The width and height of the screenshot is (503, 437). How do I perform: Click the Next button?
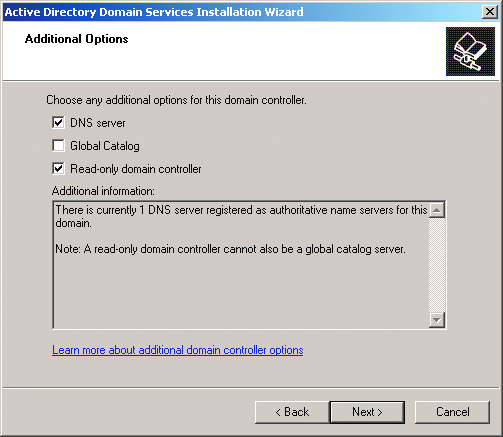click(x=367, y=412)
